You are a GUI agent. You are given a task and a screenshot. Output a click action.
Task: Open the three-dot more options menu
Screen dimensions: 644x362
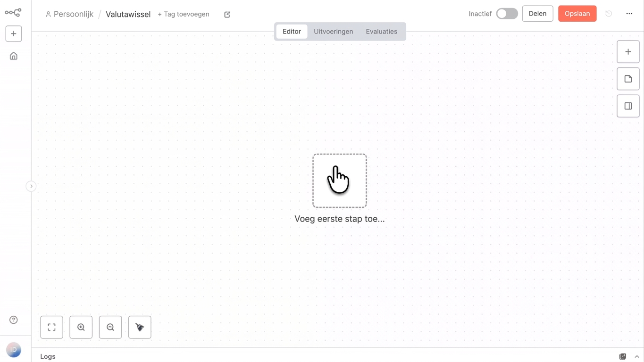[x=629, y=14]
